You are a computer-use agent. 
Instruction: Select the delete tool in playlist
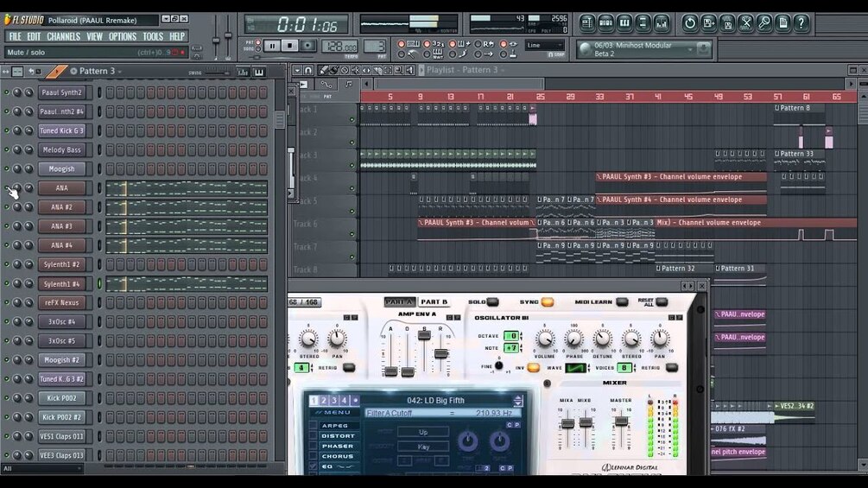click(345, 70)
